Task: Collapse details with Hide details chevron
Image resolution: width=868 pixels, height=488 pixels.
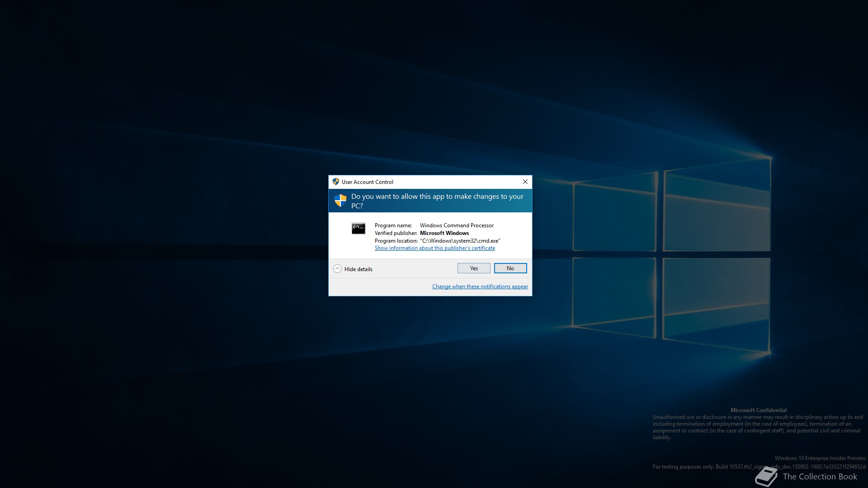Action: 337,269
